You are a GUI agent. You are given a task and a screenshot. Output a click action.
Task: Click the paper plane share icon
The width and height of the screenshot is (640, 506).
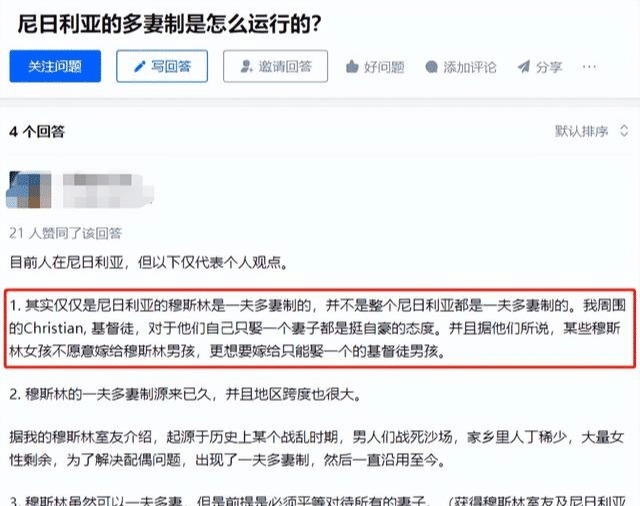[x=524, y=67]
